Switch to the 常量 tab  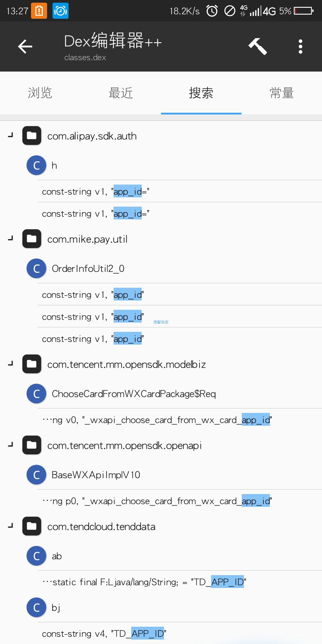[282, 93]
